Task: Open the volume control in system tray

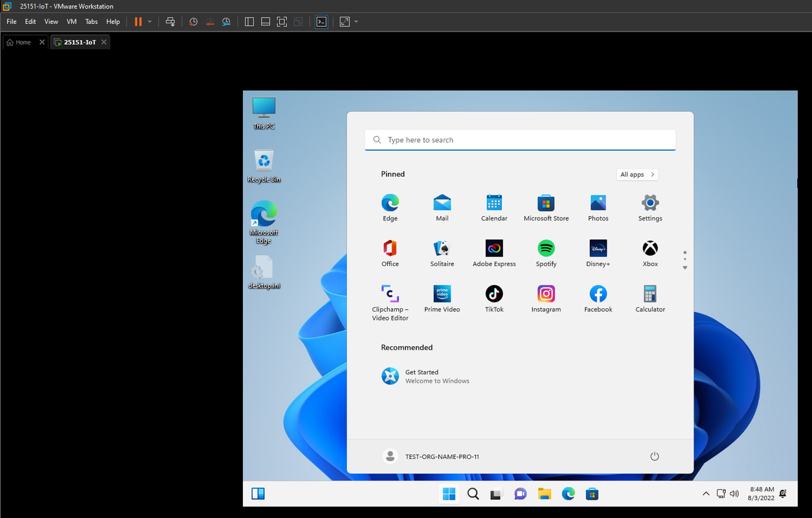Action: [734, 494]
